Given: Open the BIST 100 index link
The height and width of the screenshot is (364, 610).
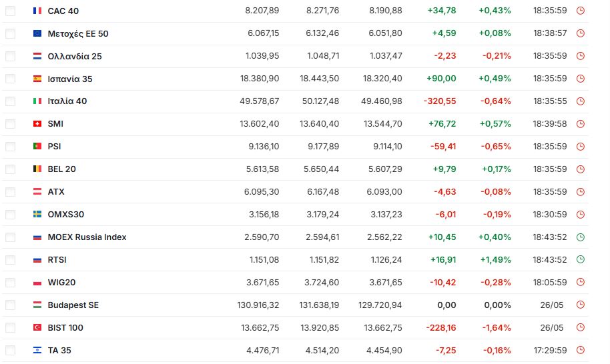Looking at the screenshot, I should pos(65,328).
